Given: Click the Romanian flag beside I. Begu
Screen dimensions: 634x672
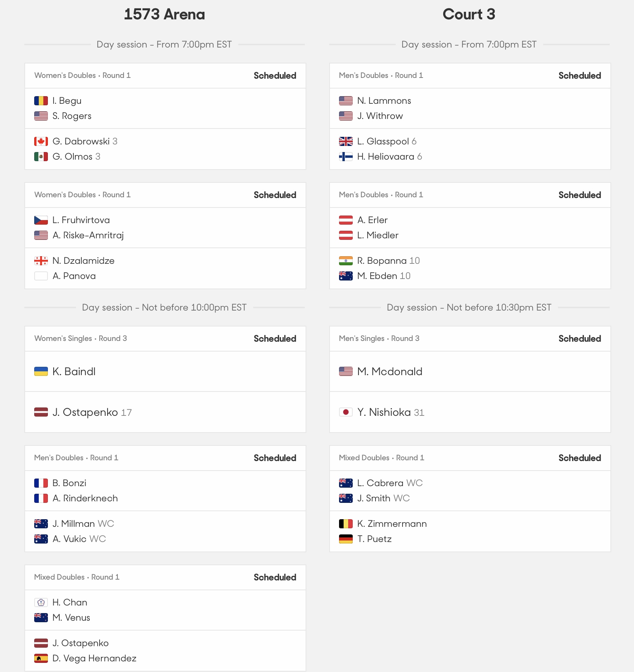Looking at the screenshot, I should [x=41, y=101].
